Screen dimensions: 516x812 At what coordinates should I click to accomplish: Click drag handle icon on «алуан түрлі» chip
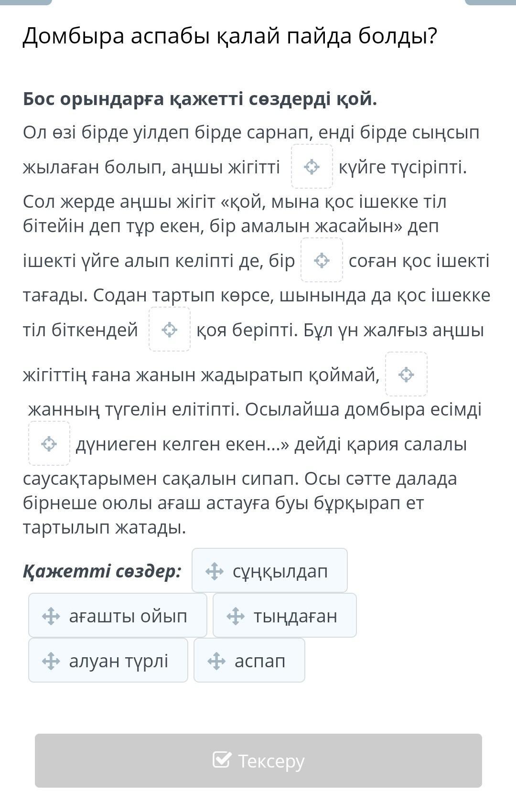(51, 661)
